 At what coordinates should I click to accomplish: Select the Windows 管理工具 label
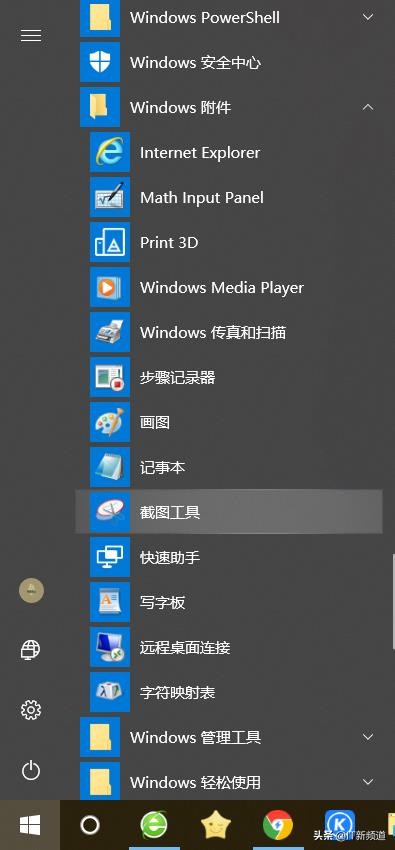click(x=196, y=738)
